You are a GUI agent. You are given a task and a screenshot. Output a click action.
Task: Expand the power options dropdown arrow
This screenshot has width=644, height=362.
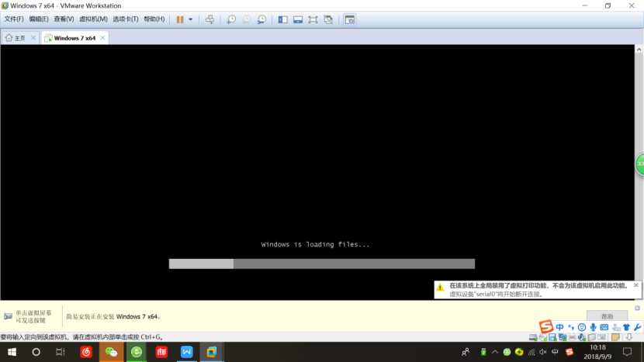(191, 19)
